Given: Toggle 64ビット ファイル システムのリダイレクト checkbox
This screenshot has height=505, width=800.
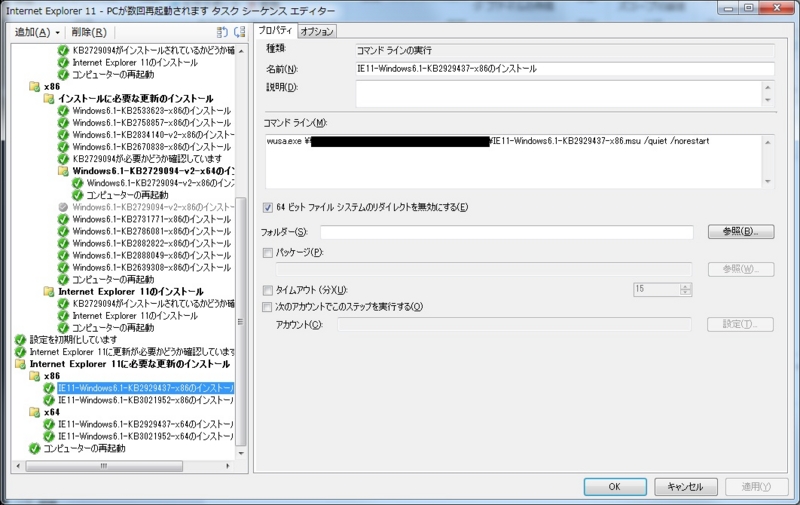Looking at the screenshot, I should point(267,208).
